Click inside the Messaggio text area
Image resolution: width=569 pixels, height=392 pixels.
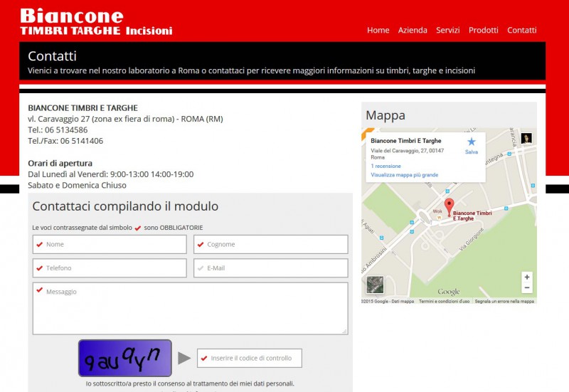point(190,309)
